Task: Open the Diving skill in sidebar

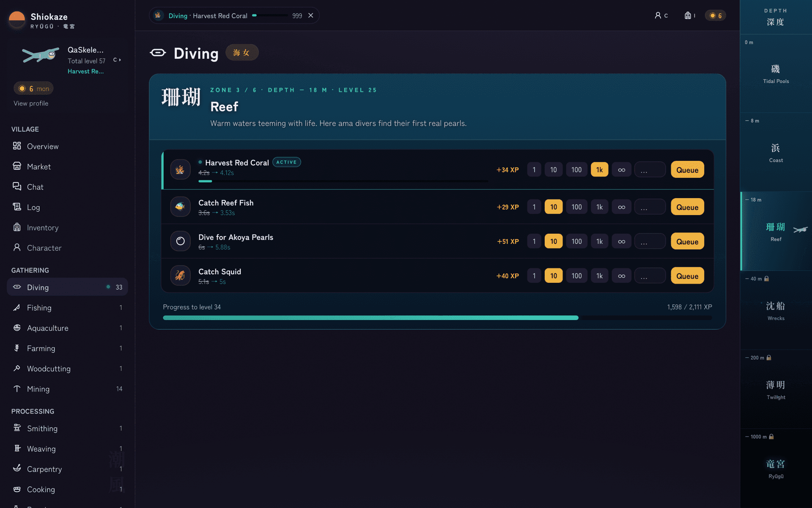Action: coord(67,287)
